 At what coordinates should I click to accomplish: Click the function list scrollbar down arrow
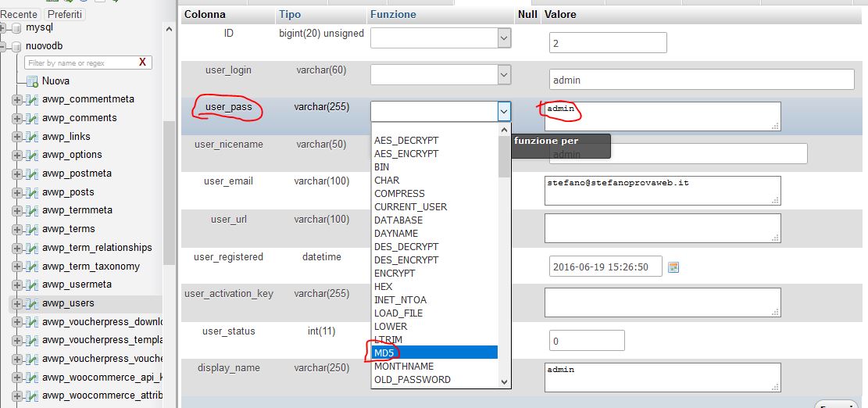click(x=504, y=381)
